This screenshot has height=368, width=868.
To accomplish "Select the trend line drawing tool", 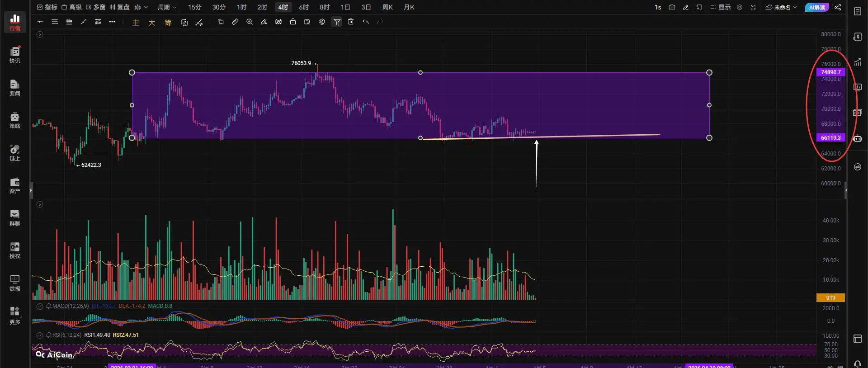I will (84, 22).
